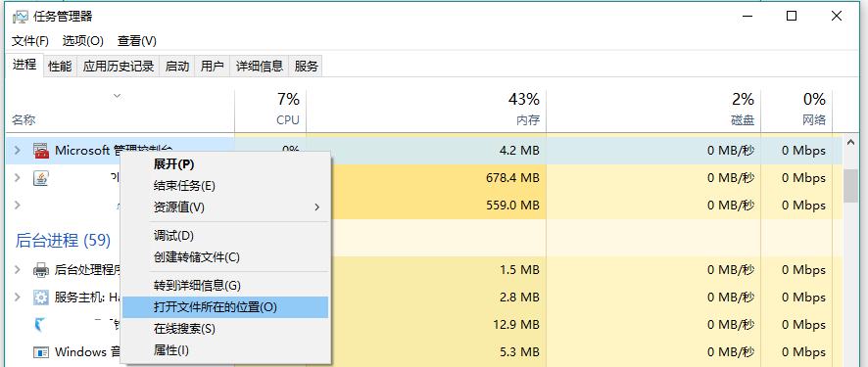Viewport: 868px width, 367px height.
Task: Click the gear icon of 服务主机
Action: tap(41, 298)
